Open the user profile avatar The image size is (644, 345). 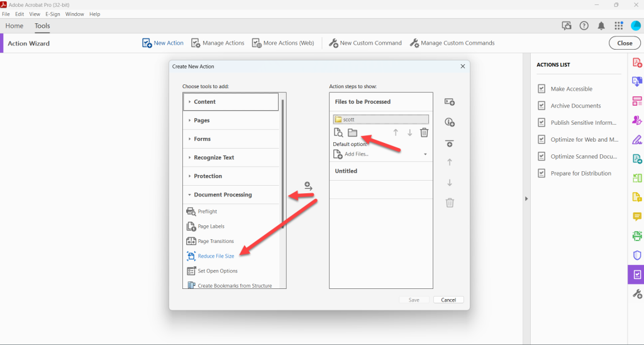pyautogui.click(x=636, y=25)
